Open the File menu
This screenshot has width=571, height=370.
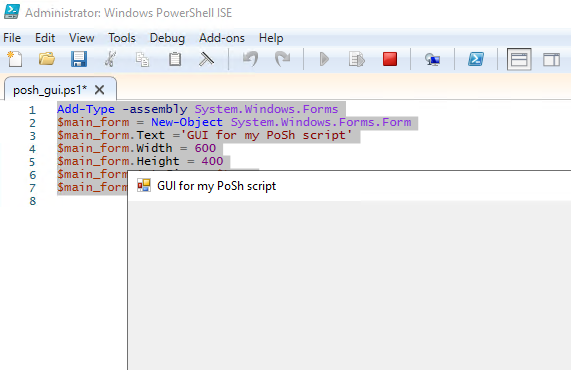(12, 38)
